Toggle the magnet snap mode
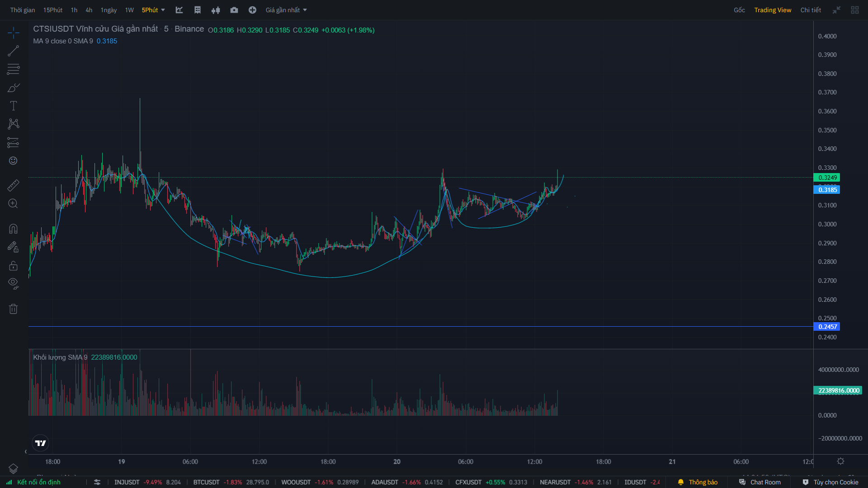 (13, 229)
